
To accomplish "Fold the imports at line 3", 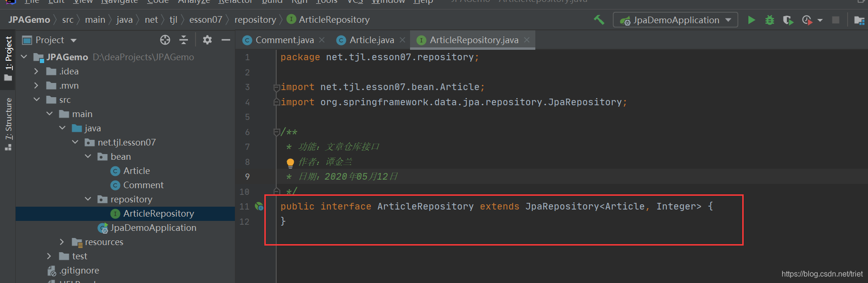I will 277,87.
